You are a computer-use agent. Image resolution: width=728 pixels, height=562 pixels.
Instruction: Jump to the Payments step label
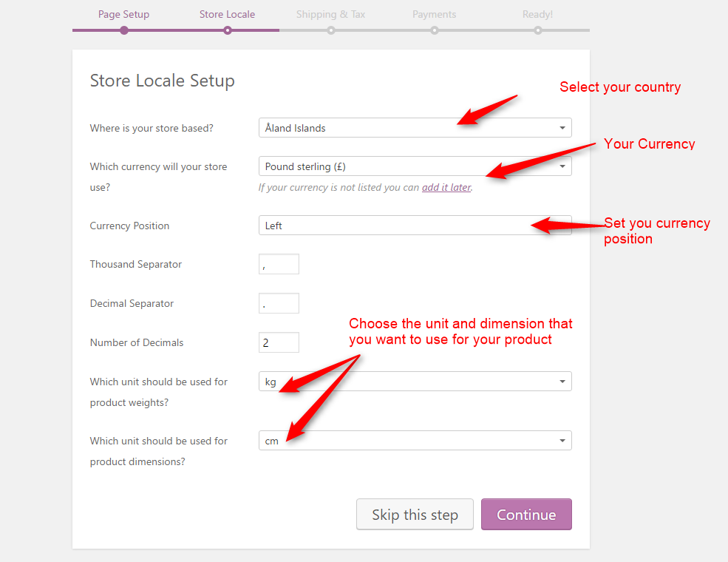(434, 14)
